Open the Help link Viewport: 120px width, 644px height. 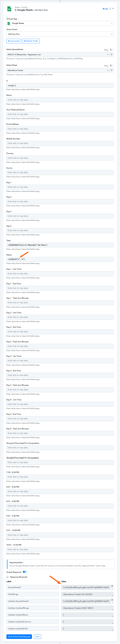click(x=105, y=9)
